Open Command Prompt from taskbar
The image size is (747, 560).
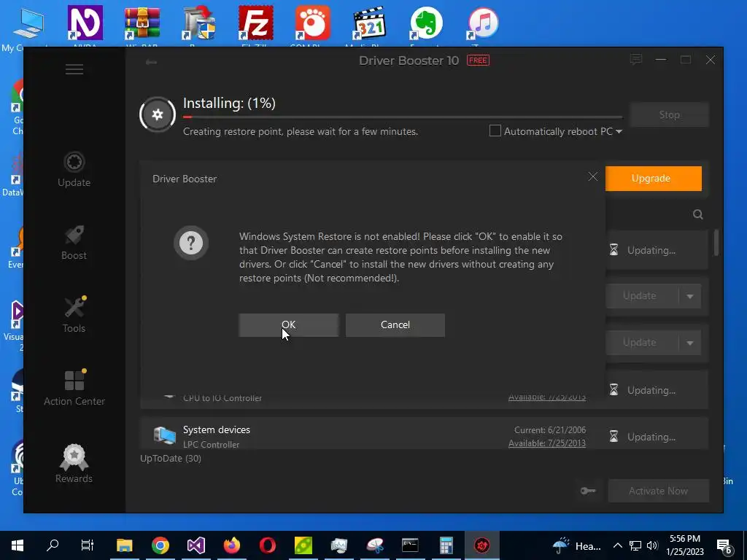point(410,545)
